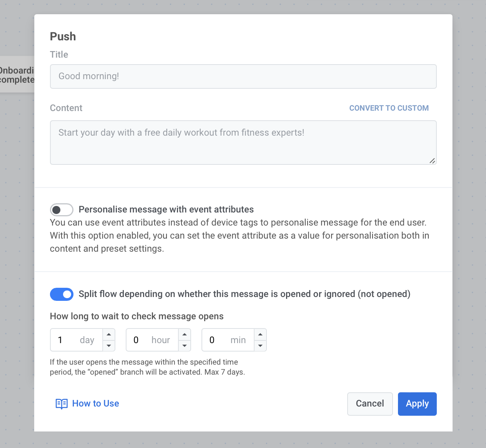
Task: Increase the day value with up arrow
Action: coord(109,334)
